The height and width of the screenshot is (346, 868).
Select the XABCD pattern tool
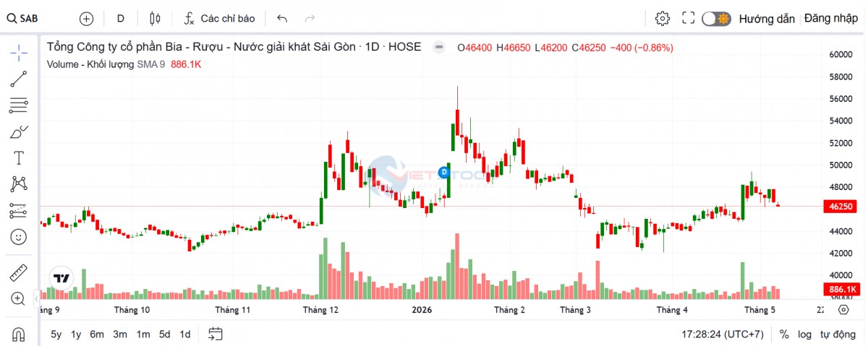coord(19,183)
